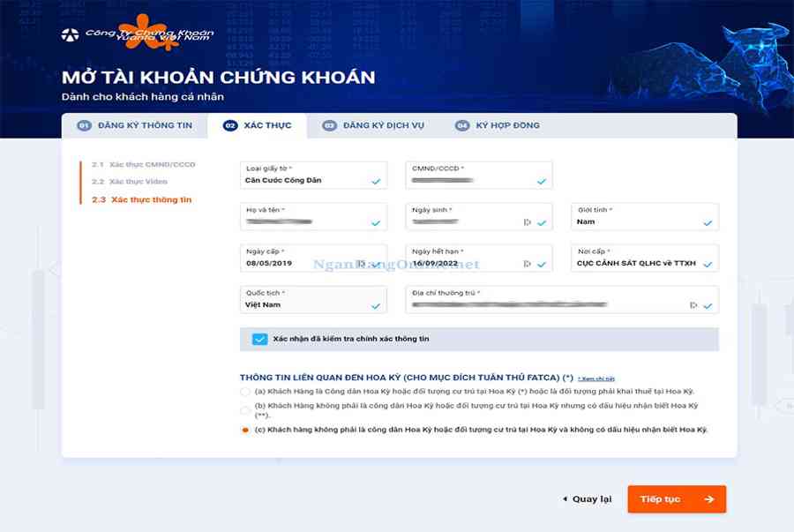Select FATCA option (a) US citizen radio
This screenshot has height=532, width=794.
[x=245, y=391]
